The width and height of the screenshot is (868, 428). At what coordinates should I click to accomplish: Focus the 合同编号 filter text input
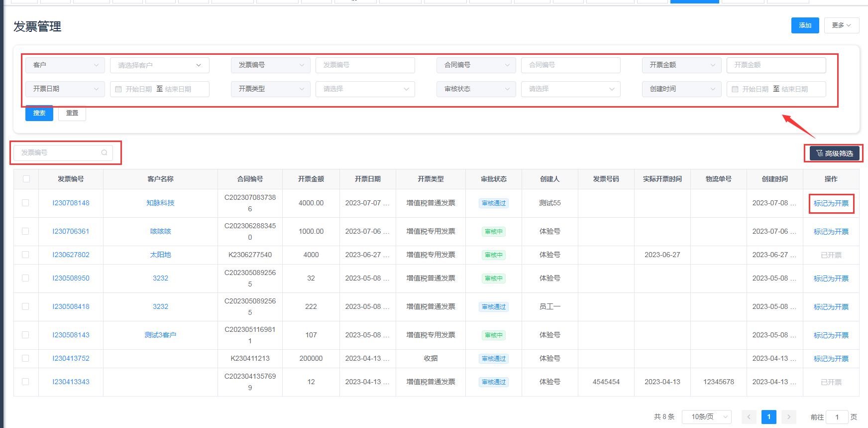pyautogui.click(x=571, y=65)
